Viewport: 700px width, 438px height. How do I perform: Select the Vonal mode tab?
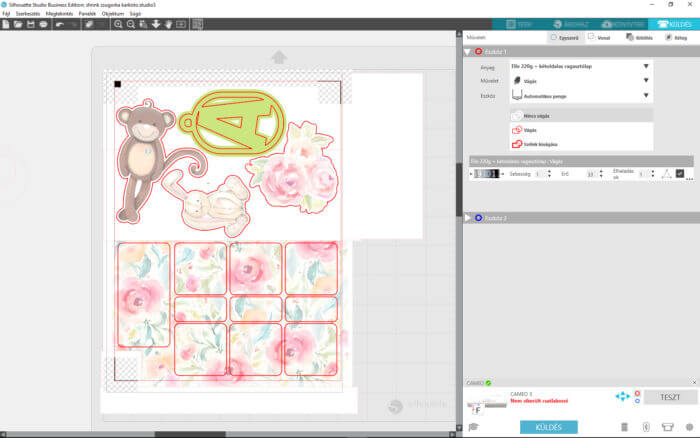(599, 38)
